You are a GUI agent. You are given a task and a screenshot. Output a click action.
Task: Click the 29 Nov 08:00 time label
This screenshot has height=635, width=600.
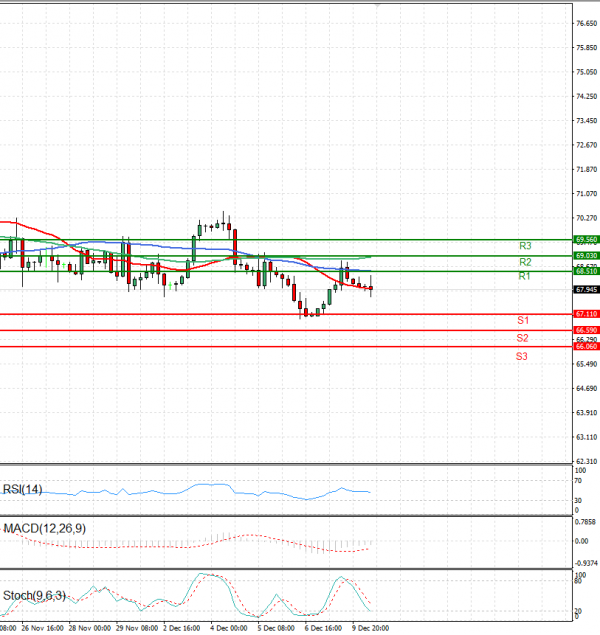point(137,628)
